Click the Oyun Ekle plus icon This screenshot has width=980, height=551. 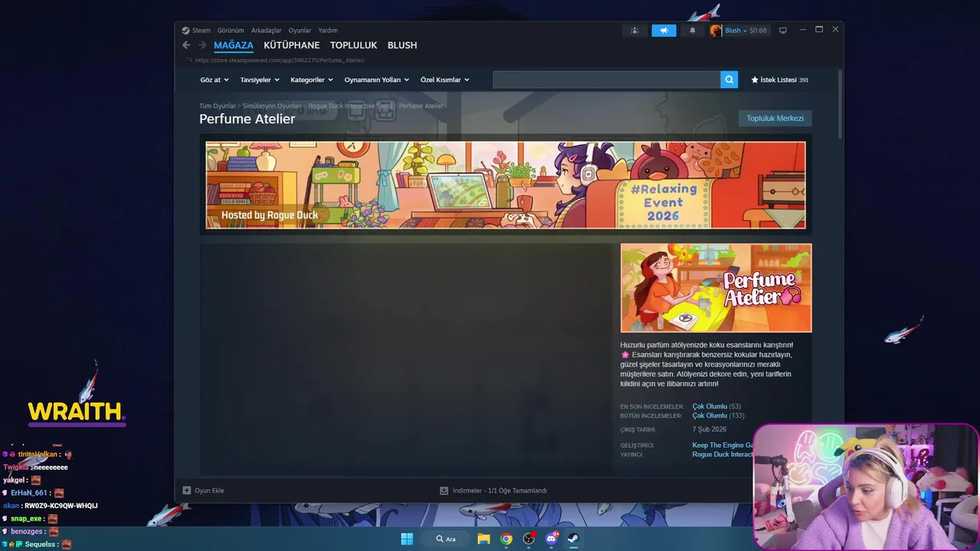tap(187, 491)
